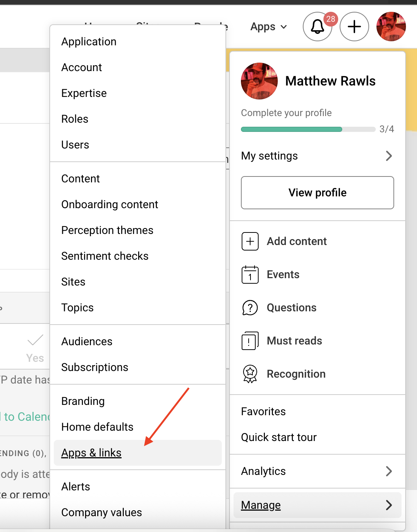
Task: Open Events calendar icon
Action: (250, 274)
